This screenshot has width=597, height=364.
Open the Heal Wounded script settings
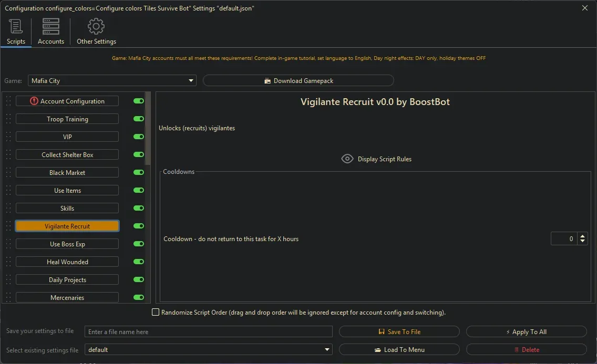(x=67, y=262)
